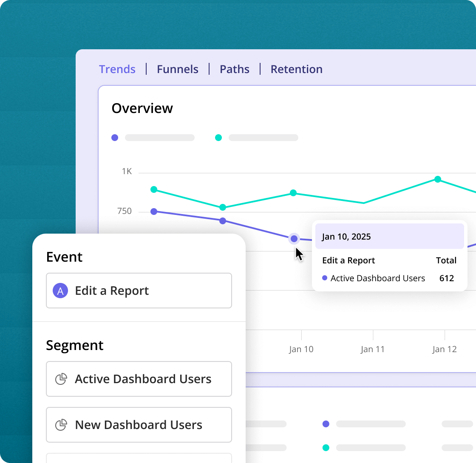Click the purple 'A' event badge icon
Image resolution: width=476 pixels, height=463 pixels.
coord(60,291)
